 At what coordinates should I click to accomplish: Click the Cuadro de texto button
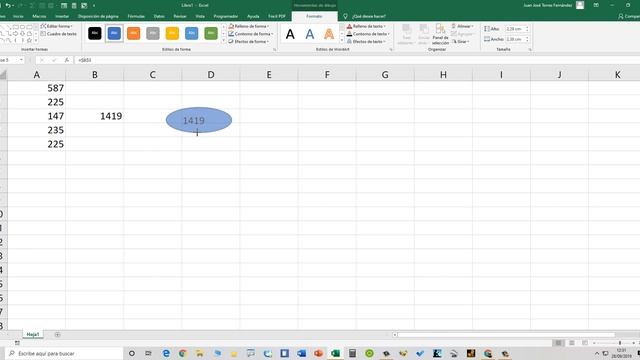tap(58, 34)
